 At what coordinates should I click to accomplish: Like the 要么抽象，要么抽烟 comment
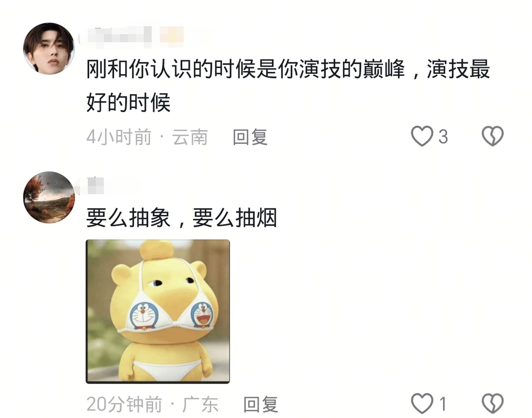[422, 403]
